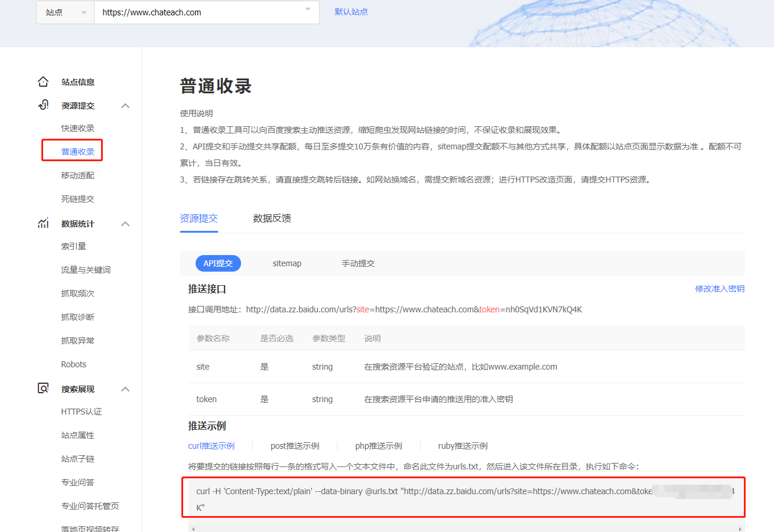Switch to 数据反馈 tab
The image size is (774, 532).
point(272,218)
